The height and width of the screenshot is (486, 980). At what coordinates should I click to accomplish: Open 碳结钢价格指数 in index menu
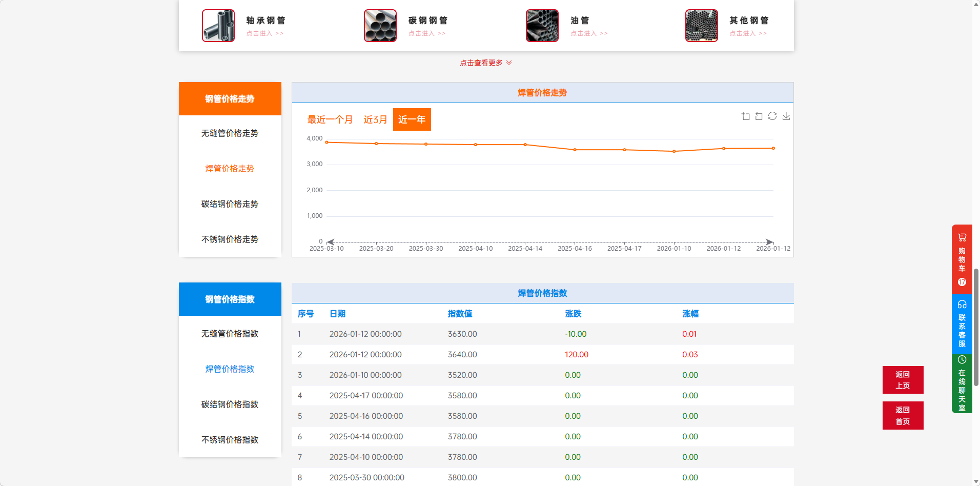pyautogui.click(x=230, y=404)
